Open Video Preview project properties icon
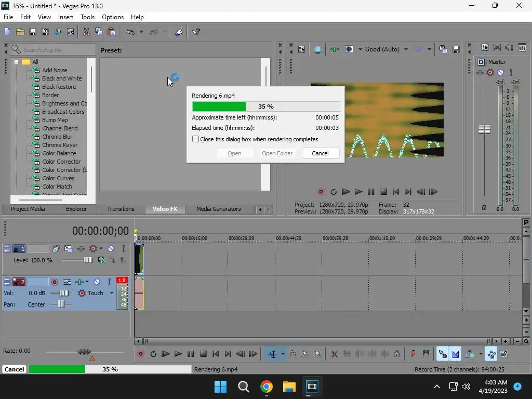532x399 pixels. click(x=302, y=49)
